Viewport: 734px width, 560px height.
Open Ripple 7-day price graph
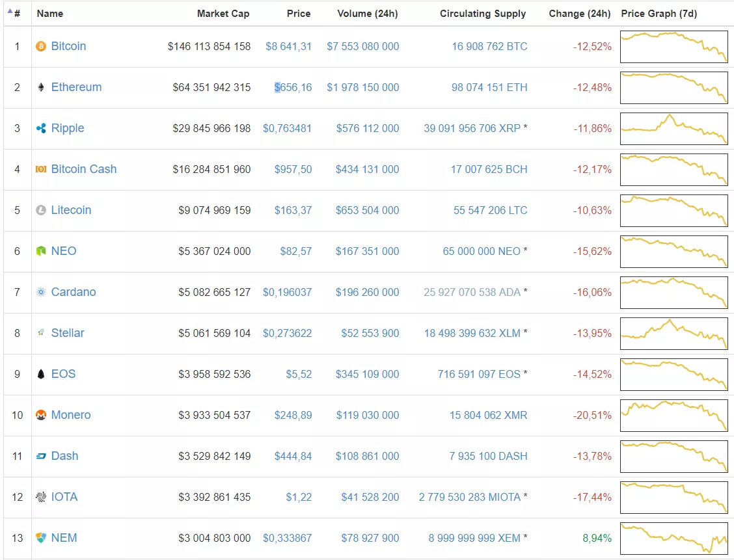674,129
